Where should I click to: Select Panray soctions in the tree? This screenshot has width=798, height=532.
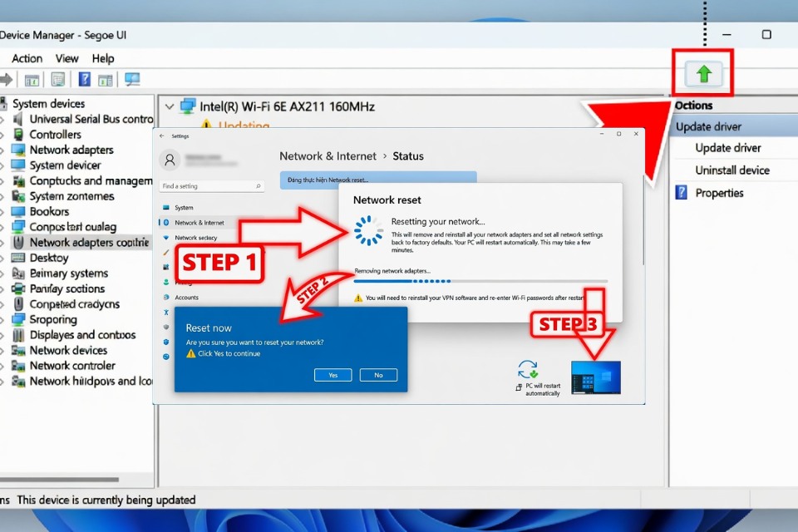coord(67,288)
